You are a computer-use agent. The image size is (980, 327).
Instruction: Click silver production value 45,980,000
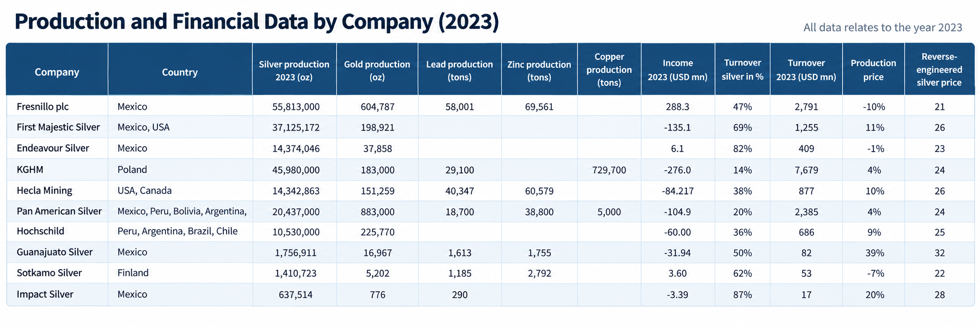point(296,170)
